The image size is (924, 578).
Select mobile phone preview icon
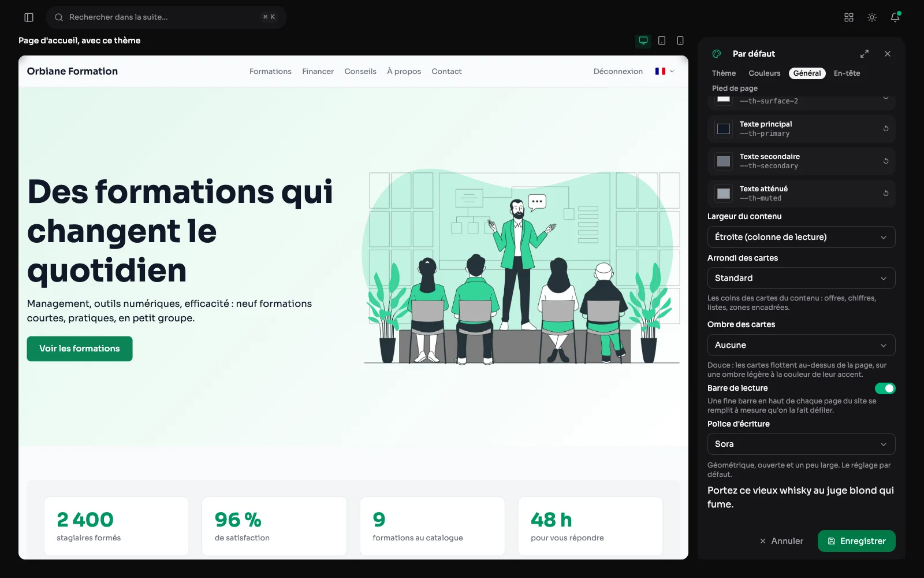pyautogui.click(x=680, y=40)
